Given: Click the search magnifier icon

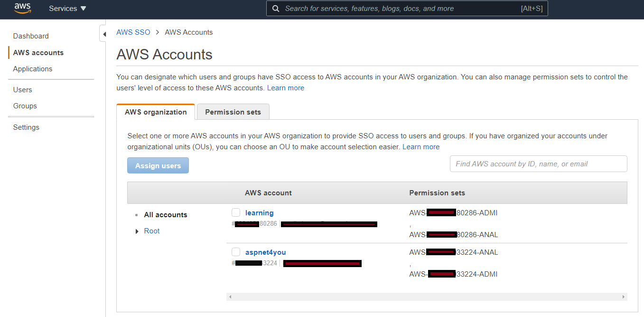Looking at the screenshot, I should [x=276, y=9].
